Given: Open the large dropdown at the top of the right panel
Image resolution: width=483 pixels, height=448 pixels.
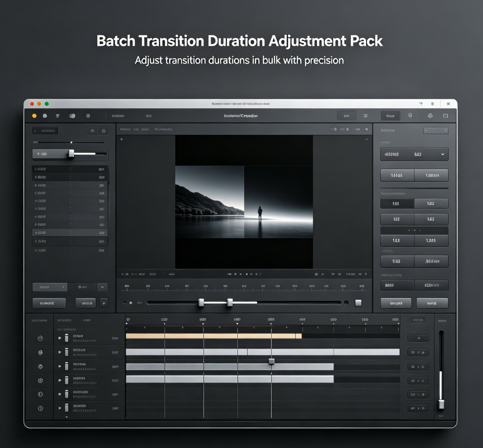Looking at the screenshot, I should [x=414, y=154].
